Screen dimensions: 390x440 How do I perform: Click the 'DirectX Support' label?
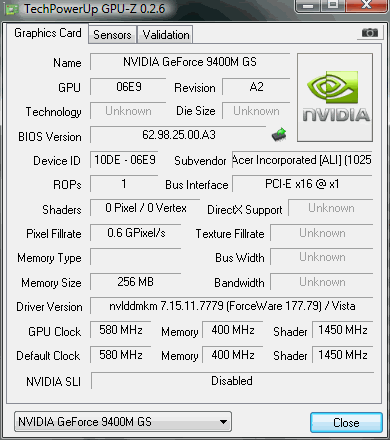pyautogui.click(x=245, y=210)
